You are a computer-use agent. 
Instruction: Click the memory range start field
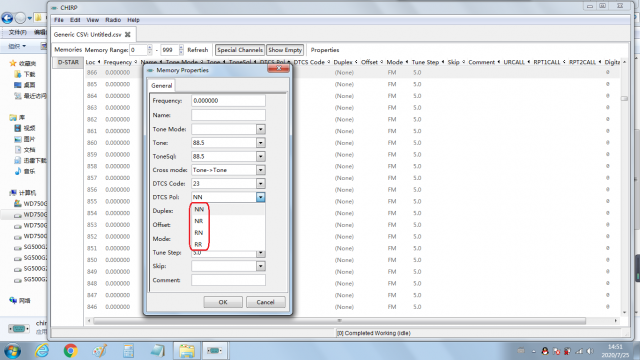coord(138,50)
